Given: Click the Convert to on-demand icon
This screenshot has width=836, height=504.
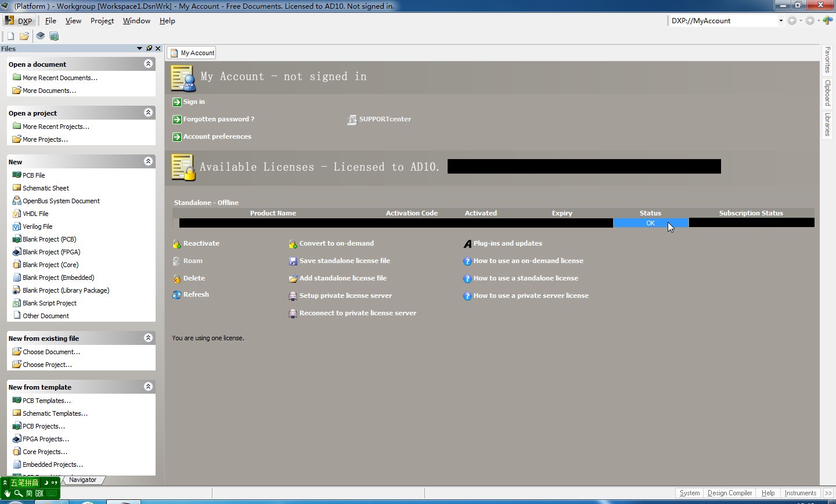Looking at the screenshot, I should pyautogui.click(x=293, y=244).
